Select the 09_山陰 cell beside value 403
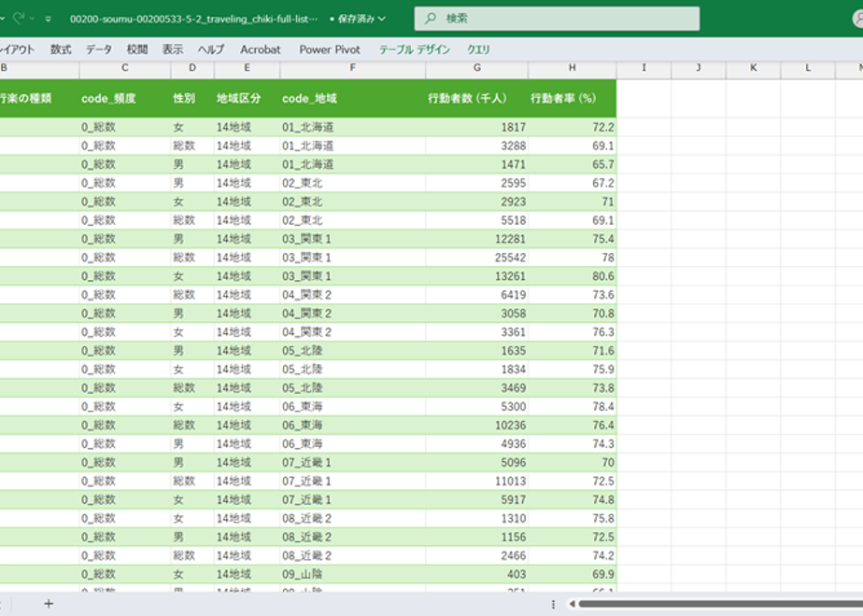Viewport: 863px width, 616px height. coord(352,574)
